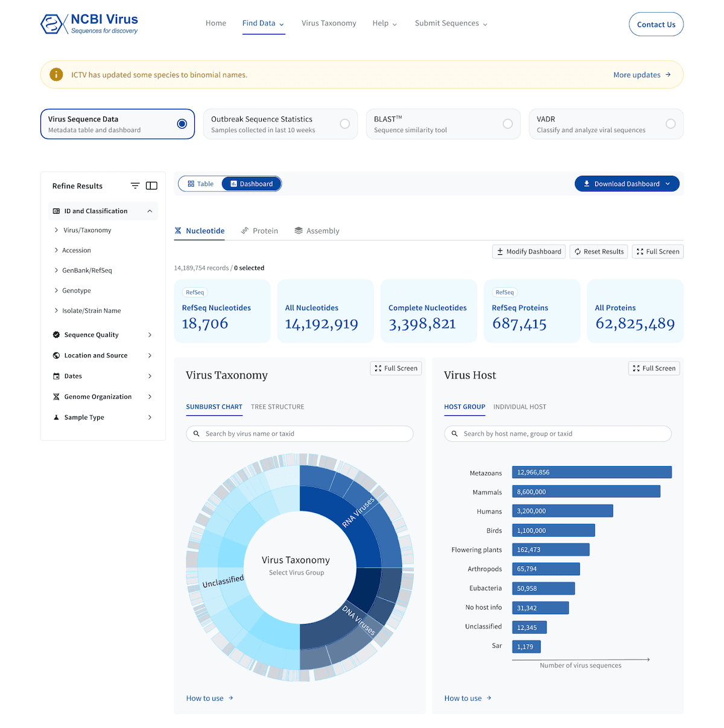This screenshot has height=728, width=724.
Task: Open Virus Taxonomy panel Full Screen
Action: click(x=396, y=368)
